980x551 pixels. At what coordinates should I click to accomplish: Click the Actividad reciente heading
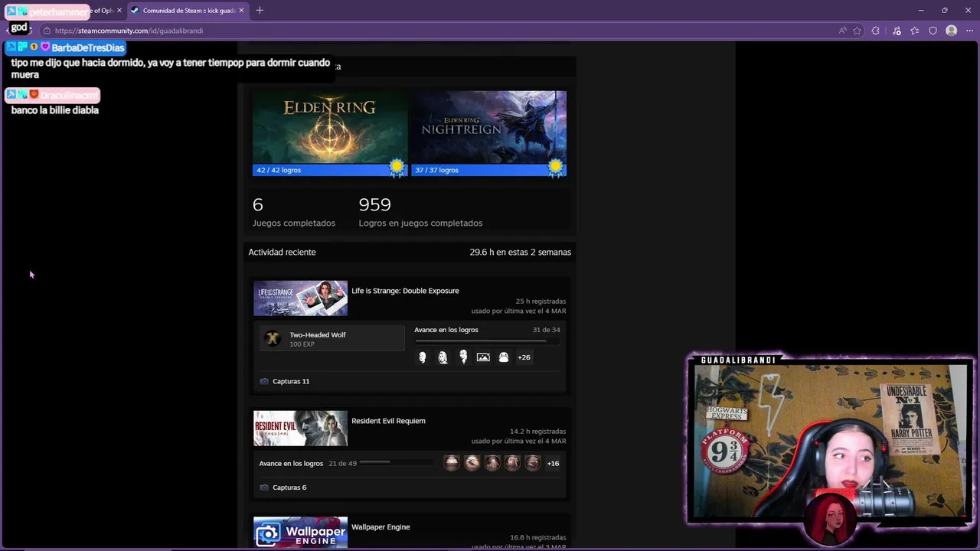[x=282, y=252]
